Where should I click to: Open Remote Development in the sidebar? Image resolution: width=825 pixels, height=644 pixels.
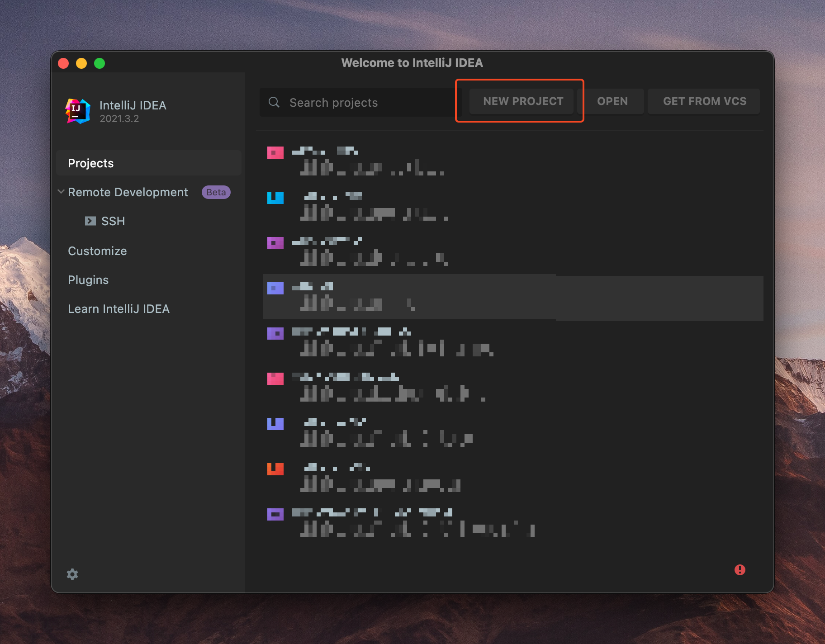[128, 192]
